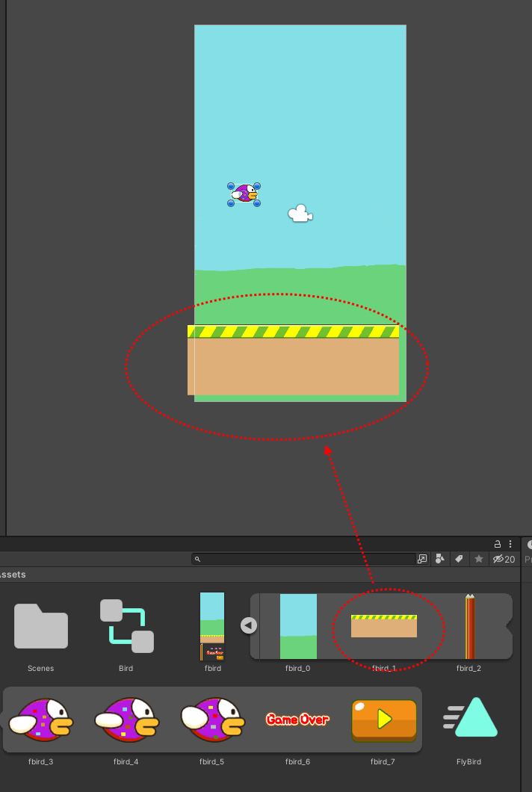Click the green hill background in scene
This screenshot has height=792, width=532.
pyautogui.click(x=300, y=295)
